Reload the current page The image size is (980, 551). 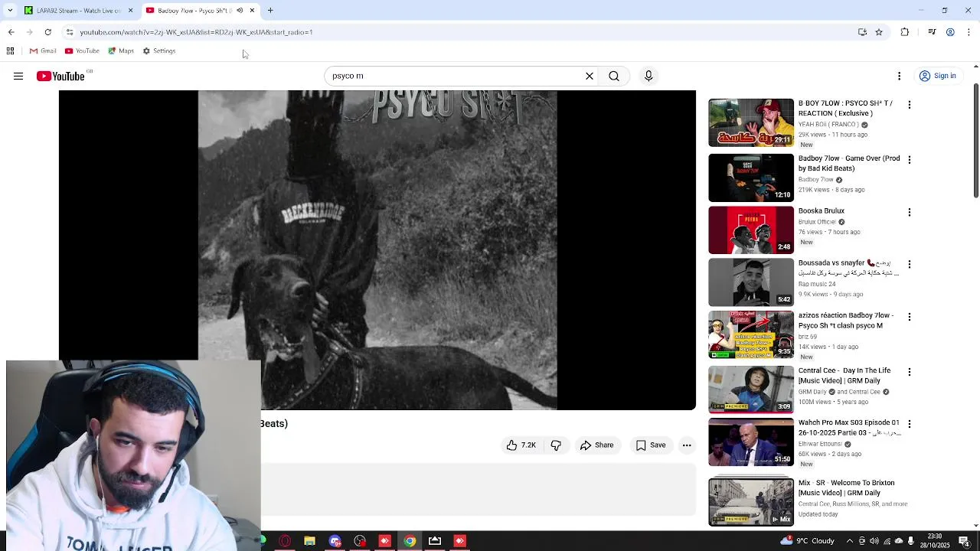[x=47, y=32]
